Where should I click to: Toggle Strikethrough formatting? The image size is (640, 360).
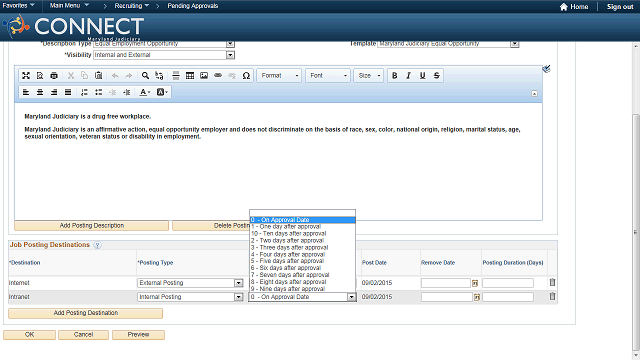tap(436, 76)
